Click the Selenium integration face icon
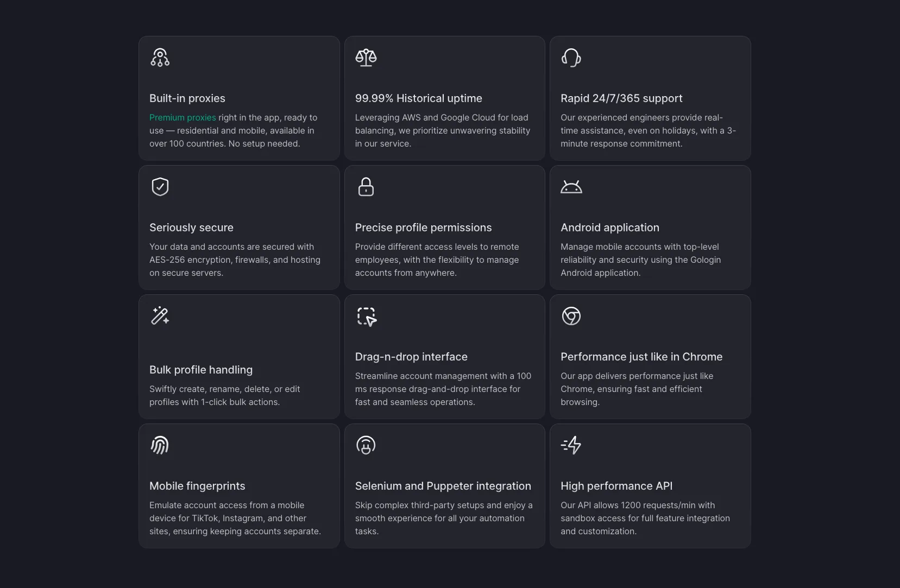 (x=366, y=445)
